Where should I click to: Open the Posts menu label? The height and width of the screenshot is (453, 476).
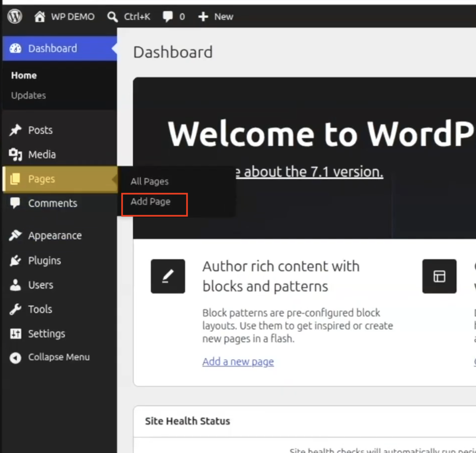pos(40,130)
